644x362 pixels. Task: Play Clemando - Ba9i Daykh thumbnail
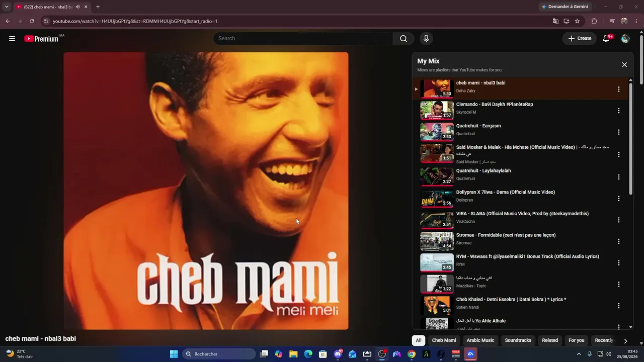click(x=437, y=111)
